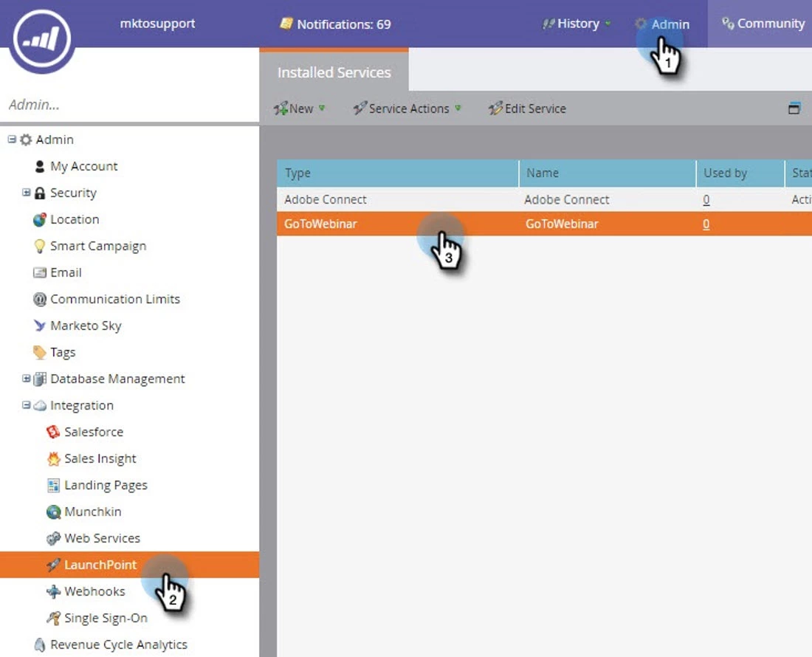This screenshot has height=657, width=812.
Task: Select the Salesforce tree label
Action: pos(94,432)
